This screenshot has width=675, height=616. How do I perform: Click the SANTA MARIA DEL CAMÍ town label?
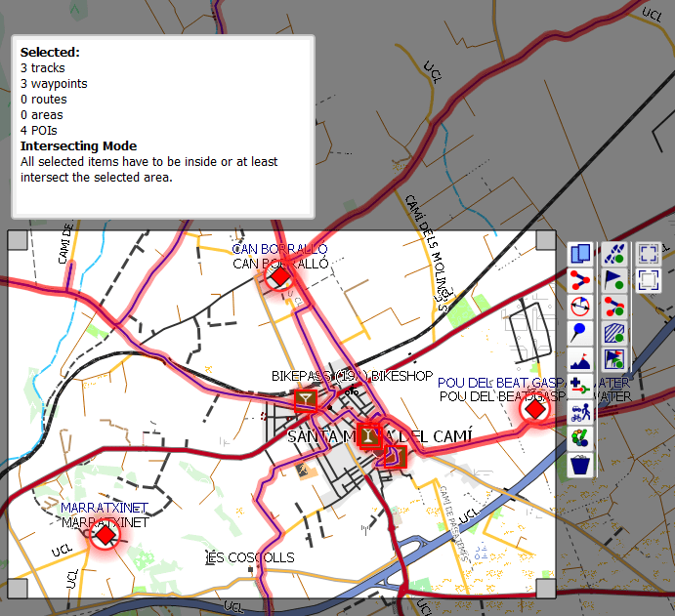380,436
